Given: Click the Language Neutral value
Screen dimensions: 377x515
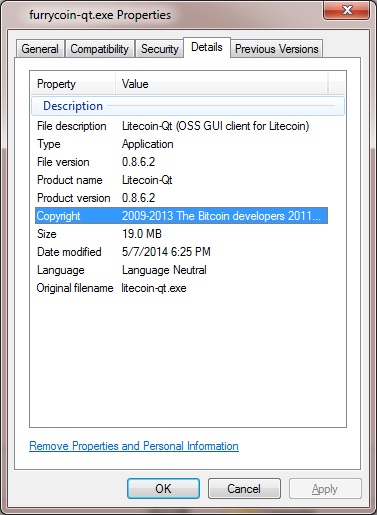Looking at the screenshot, I should pyautogui.click(x=164, y=270).
